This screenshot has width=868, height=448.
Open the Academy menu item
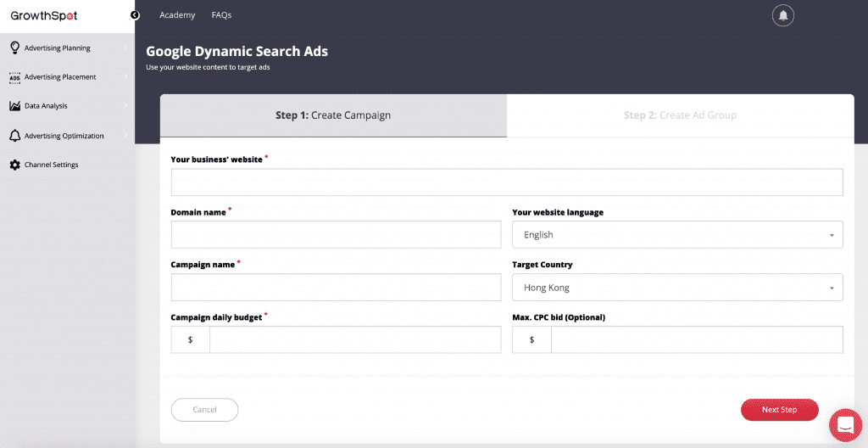177,15
